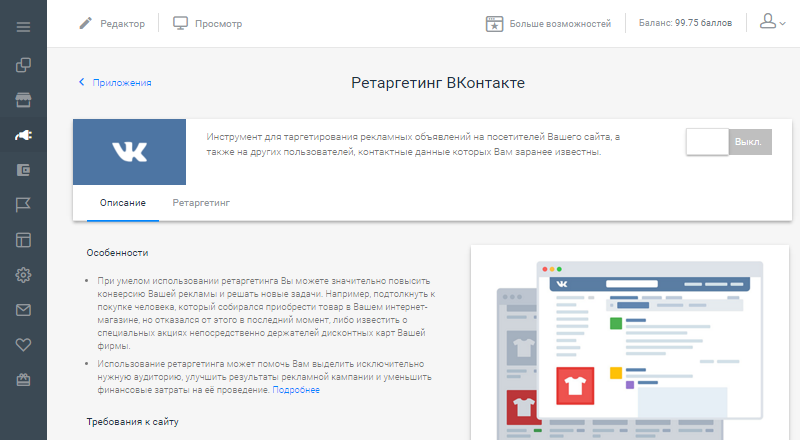Click the pencil icon next to Редактор
Viewport: 800px width, 440px height.
85,23
